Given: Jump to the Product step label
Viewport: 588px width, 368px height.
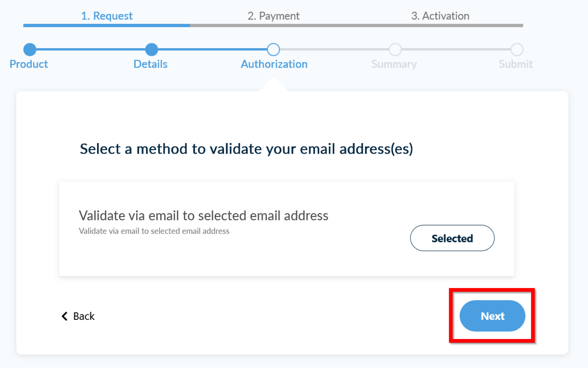Looking at the screenshot, I should coord(29,64).
